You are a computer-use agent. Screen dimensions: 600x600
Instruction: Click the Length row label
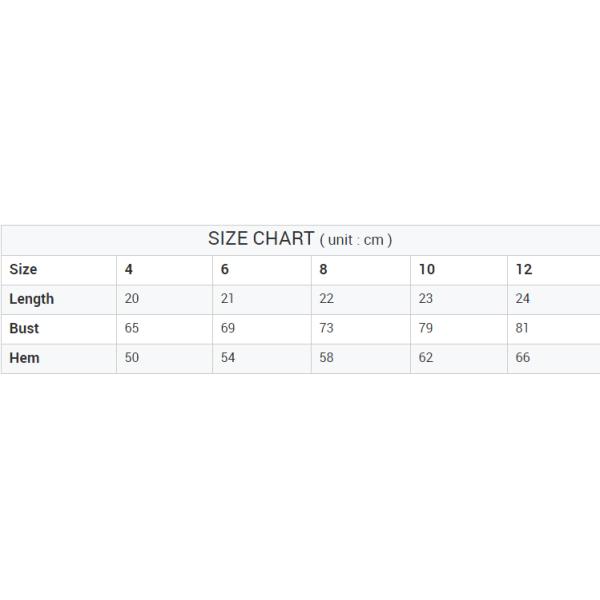[x=32, y=299]
